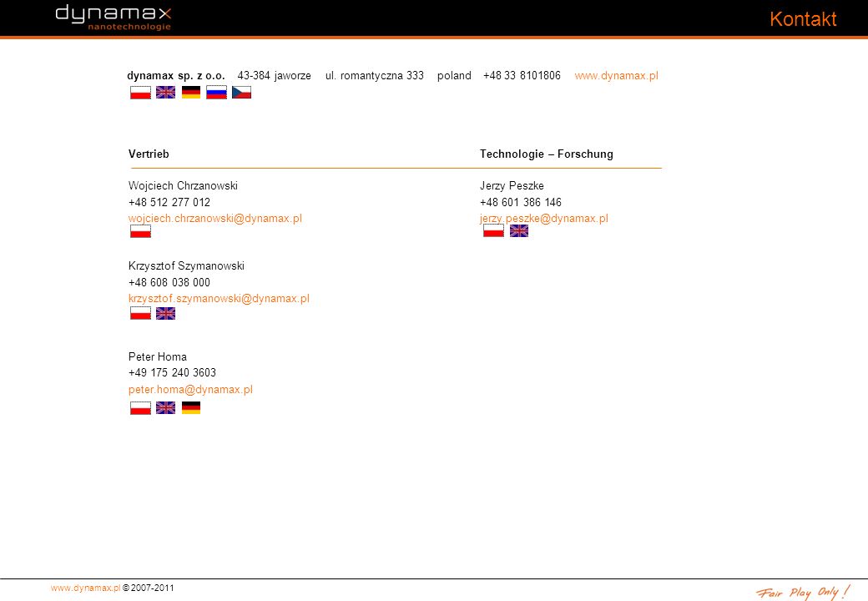
Task: Click postal code 43-384 jaworze
Action: (274, 76)
